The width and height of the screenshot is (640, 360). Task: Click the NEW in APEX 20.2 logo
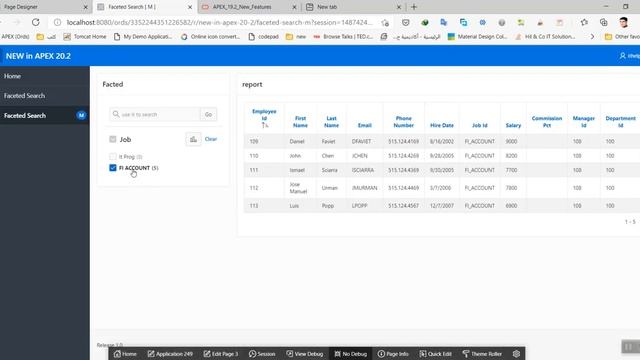(x=38, y=56)
